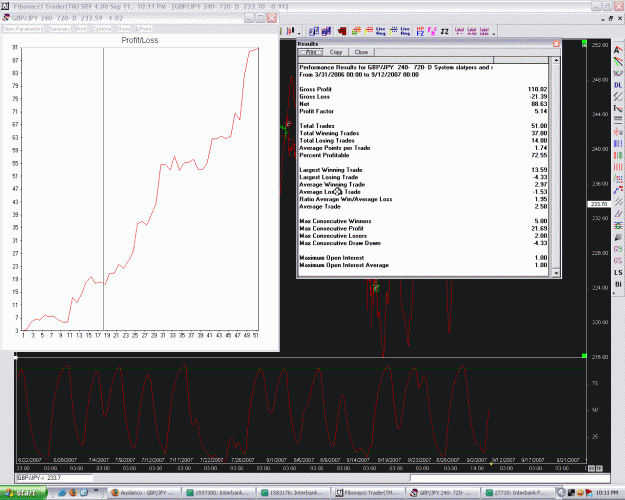Screen dimensions: 625x500
Task: Click the first blue bars chart toolbar icon
Action: [314, 31]
